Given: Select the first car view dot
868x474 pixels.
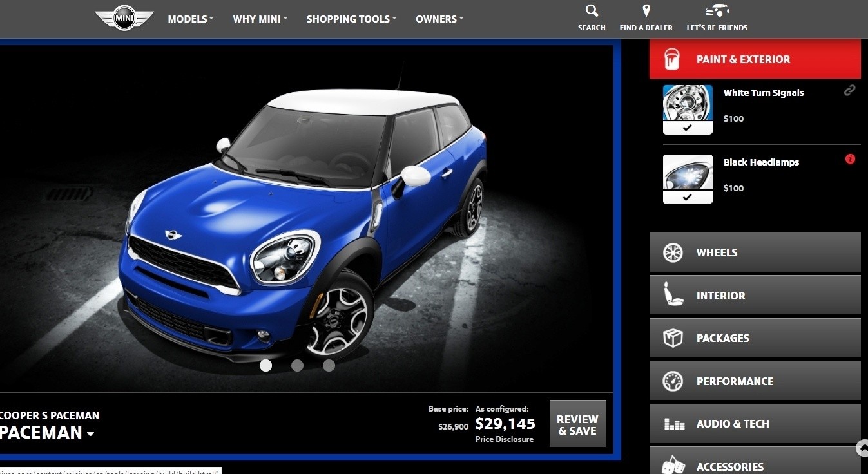Looking at the screenshot, I should (x=265, y=366).
